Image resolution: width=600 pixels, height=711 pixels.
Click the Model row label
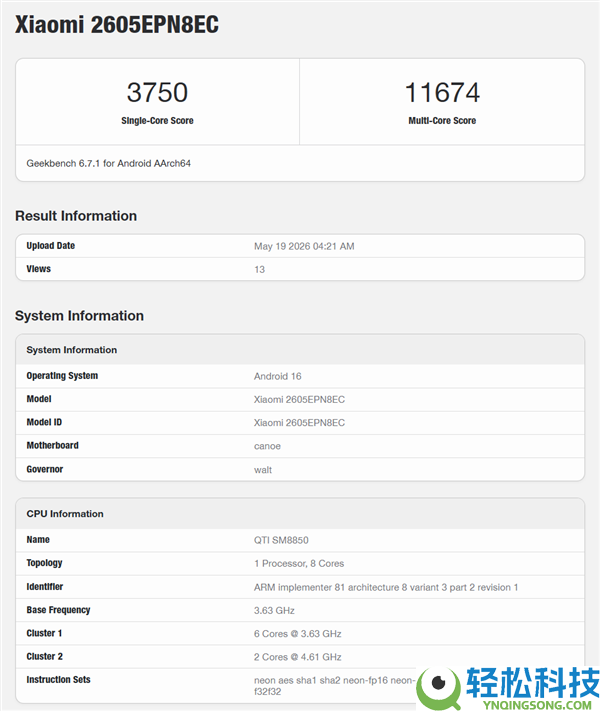click(x=39, y=399)
